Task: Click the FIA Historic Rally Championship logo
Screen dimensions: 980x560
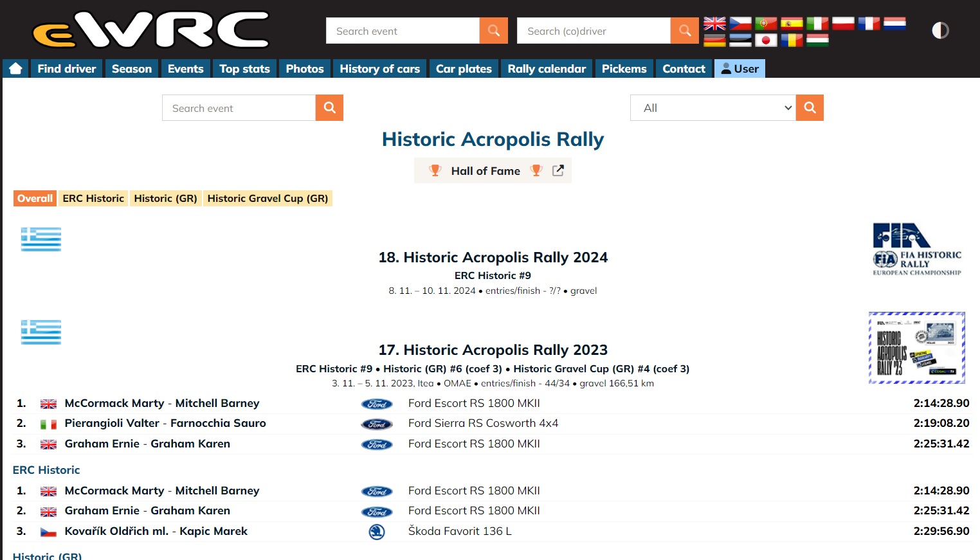Action: (916, 249)
